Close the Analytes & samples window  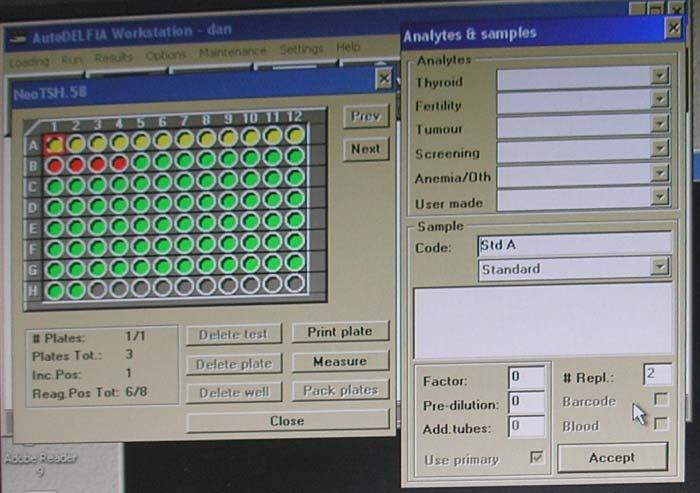[673, 29]
